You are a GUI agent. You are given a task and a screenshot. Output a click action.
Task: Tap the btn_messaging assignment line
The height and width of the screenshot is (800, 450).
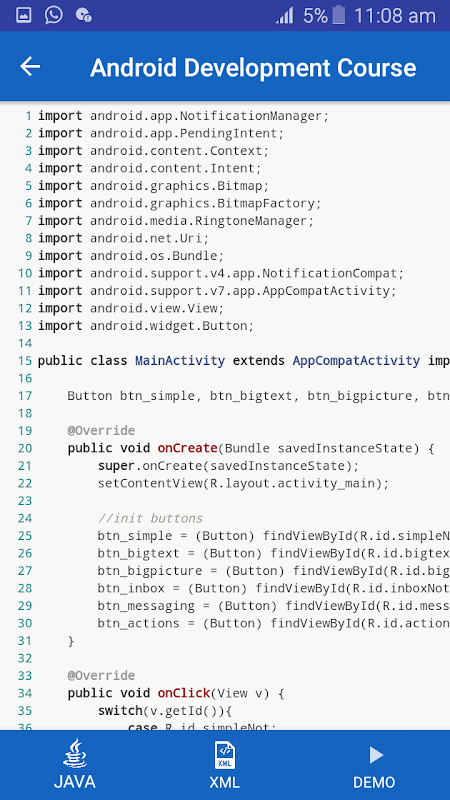[x=273, y=606]
